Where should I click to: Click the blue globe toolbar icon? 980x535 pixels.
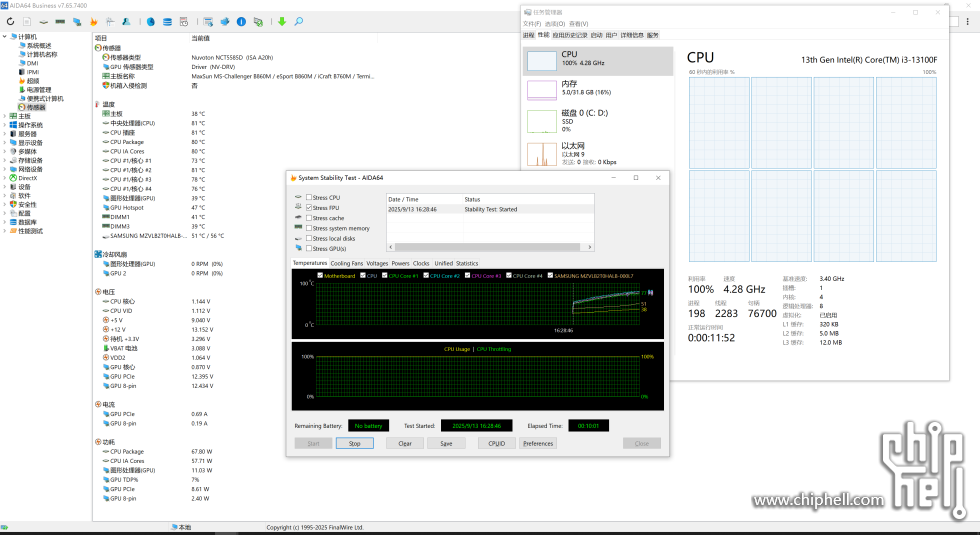click(x=151, y=21)
